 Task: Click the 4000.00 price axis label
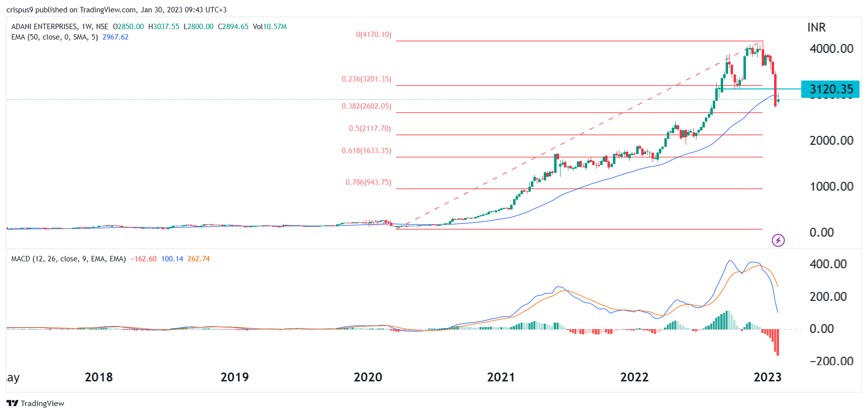[x=831, y=48]
